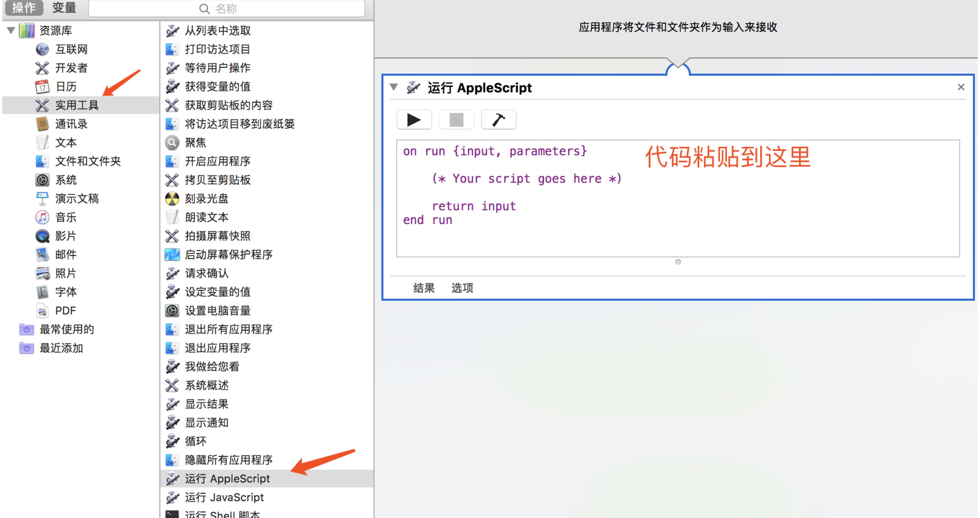Select the 日历 calendar library icon

[42, 86]
